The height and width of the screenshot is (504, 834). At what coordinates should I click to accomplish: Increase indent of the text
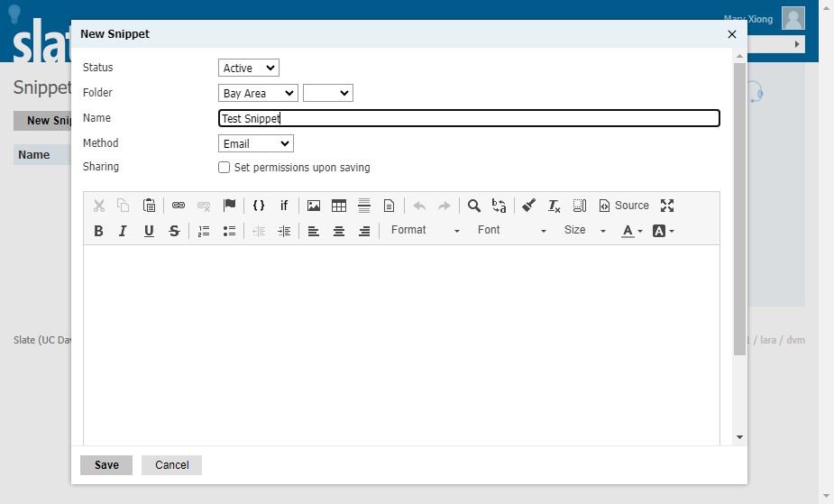point(284,231)
